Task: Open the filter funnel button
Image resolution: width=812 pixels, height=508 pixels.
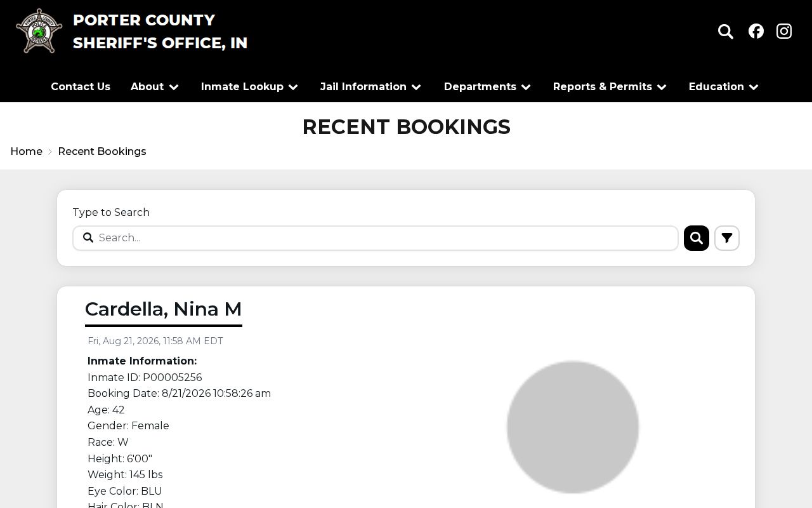Action: coord(727,238)
